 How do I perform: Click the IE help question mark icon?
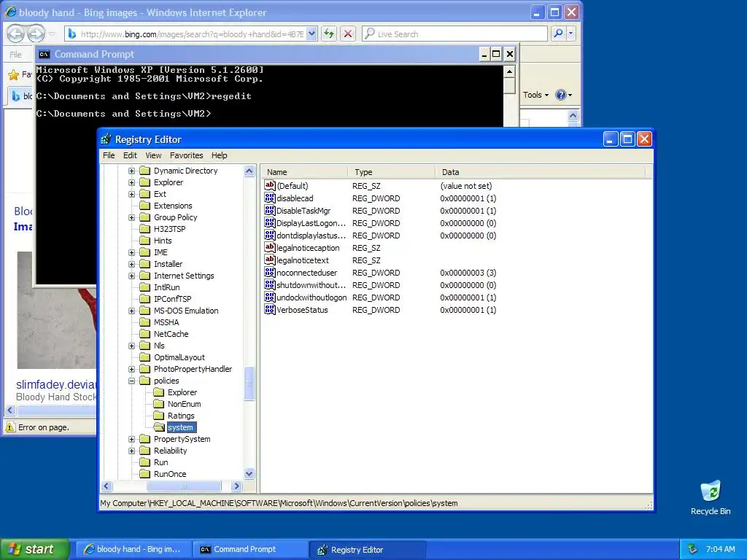click(561, 95)
